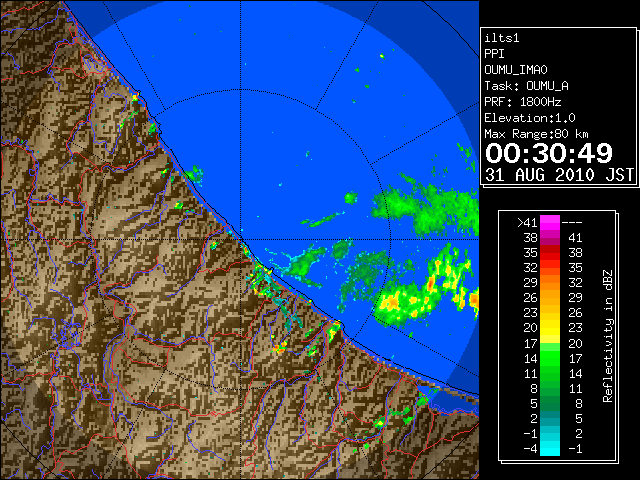Pick the bright green band beside left '14'

point(550,358)
